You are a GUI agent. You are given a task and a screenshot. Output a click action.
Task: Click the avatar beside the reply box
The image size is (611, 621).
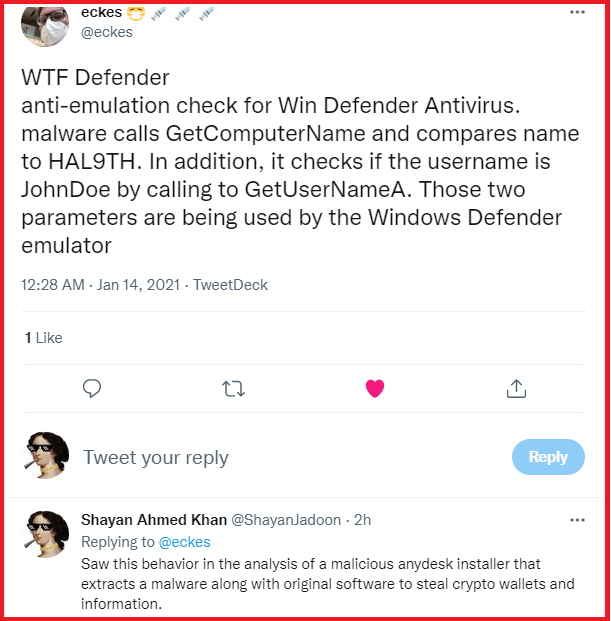(45, 455)
